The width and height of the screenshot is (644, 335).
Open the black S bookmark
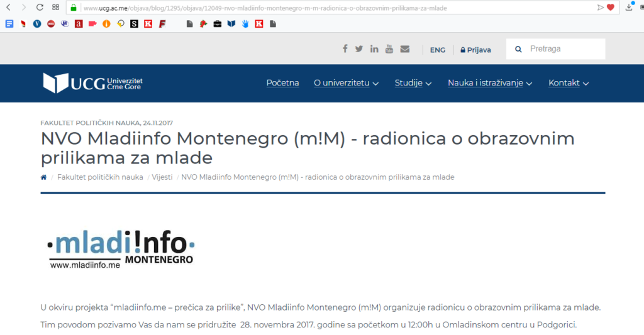[135, 24]
